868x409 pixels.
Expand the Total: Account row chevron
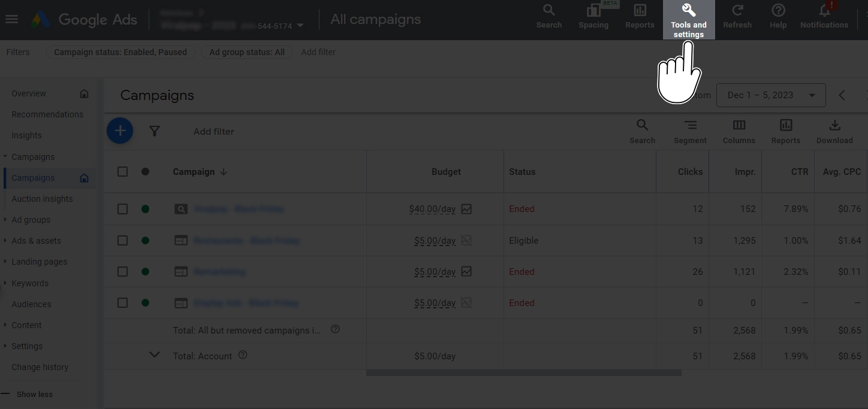pos(154,355)
